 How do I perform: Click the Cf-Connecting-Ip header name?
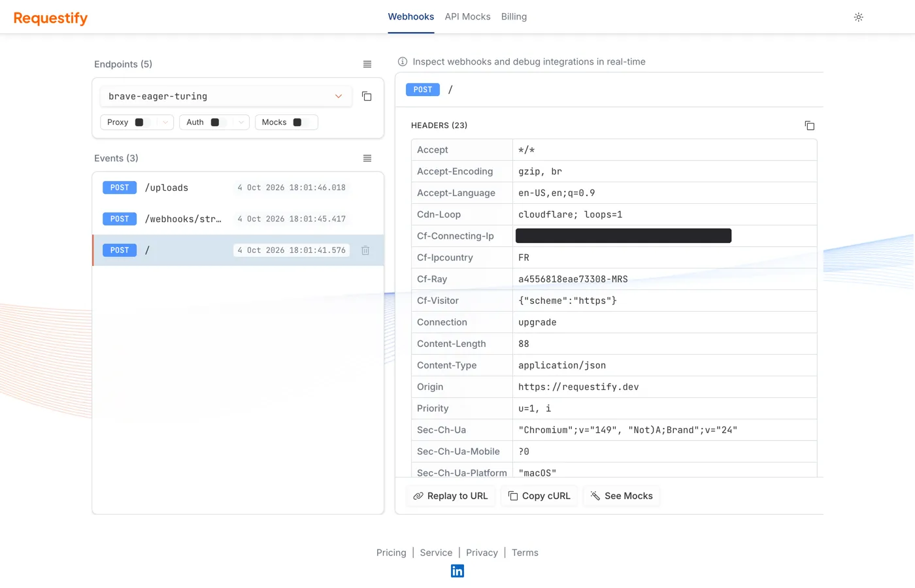click(456, 236)
